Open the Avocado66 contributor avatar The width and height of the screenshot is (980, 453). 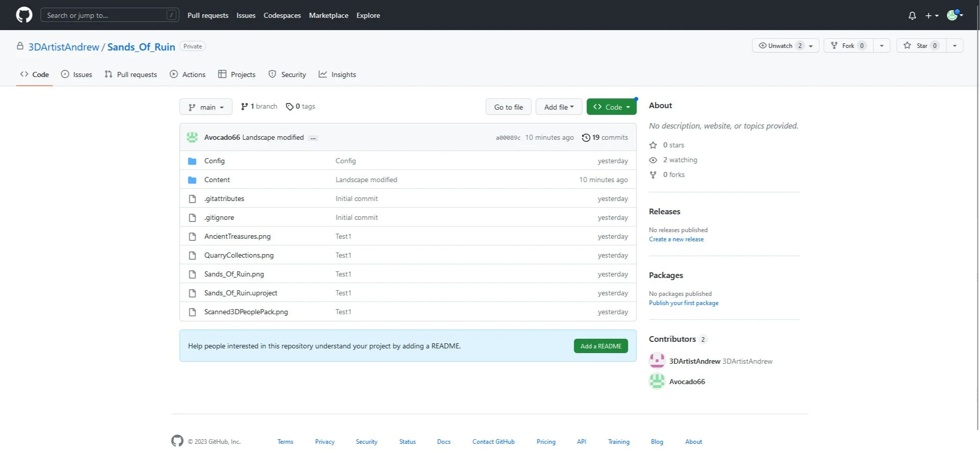click(657, 381)
